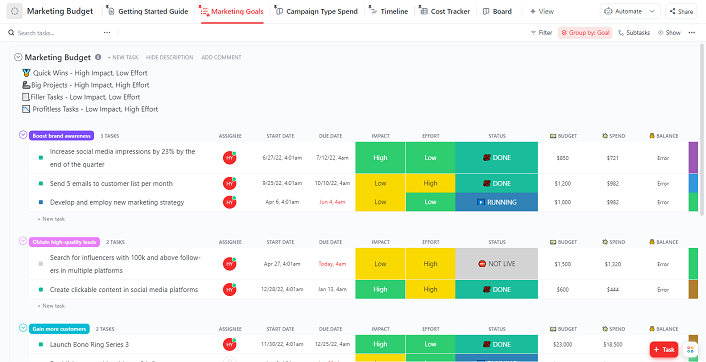
Task: Select the Marketing Goals tab
Action: tap(232, 11)
